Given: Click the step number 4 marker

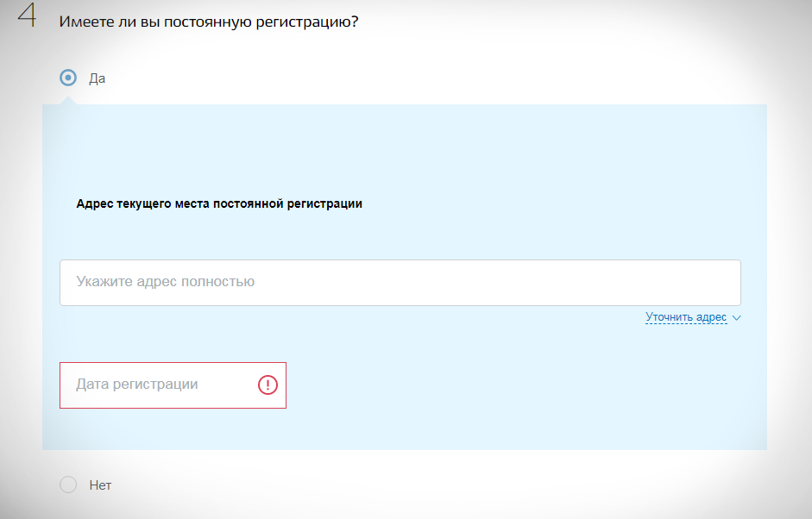Looking at the screenshot, I should coord(28,17).
